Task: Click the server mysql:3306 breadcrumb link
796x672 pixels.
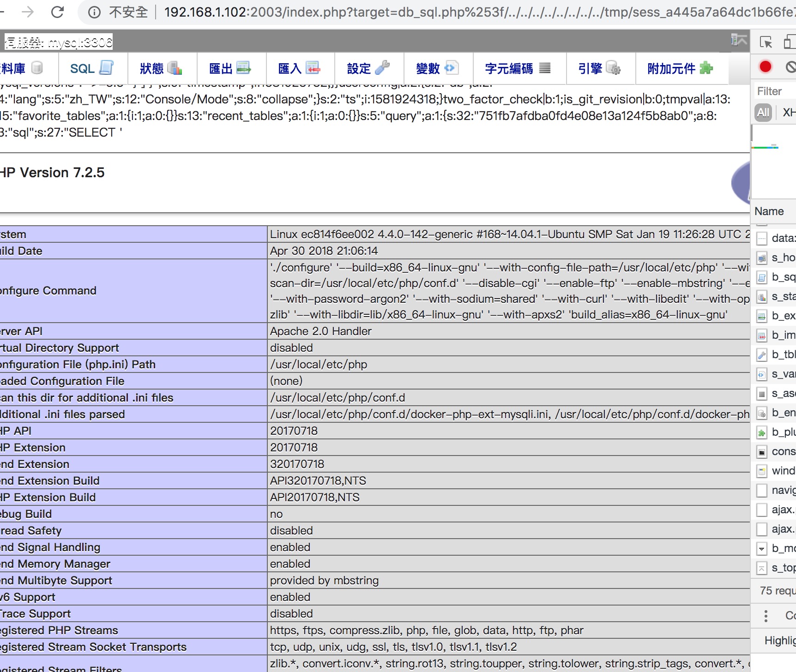Action: (x=58, y=42)
